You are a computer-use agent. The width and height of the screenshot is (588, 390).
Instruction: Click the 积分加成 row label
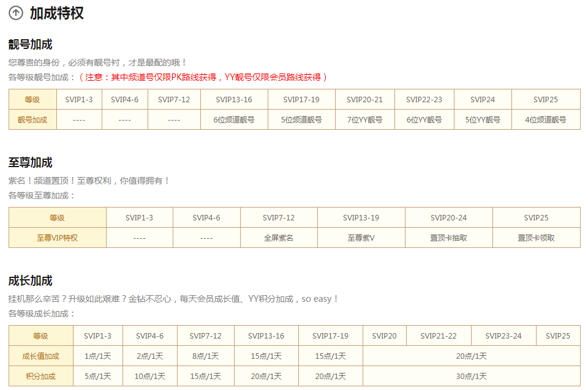(x=41, y=376)
